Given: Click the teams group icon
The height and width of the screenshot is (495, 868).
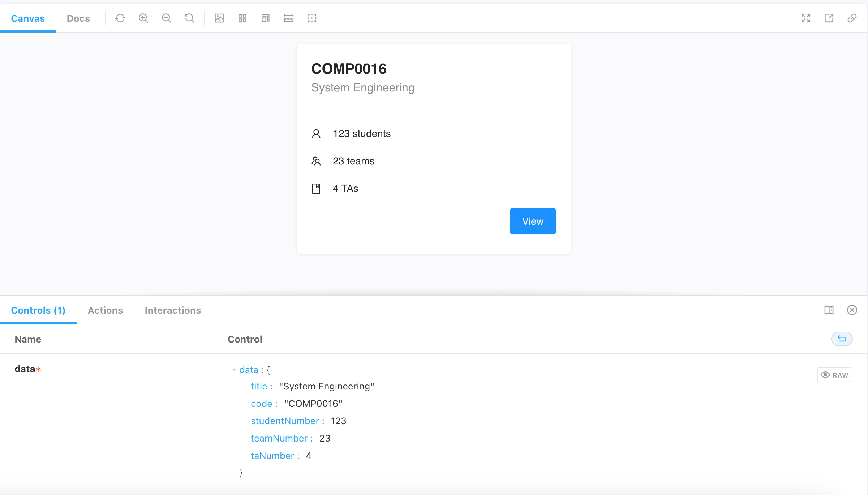Looking at the screenshot, I should pyautogui.click(x=316, y=161).
